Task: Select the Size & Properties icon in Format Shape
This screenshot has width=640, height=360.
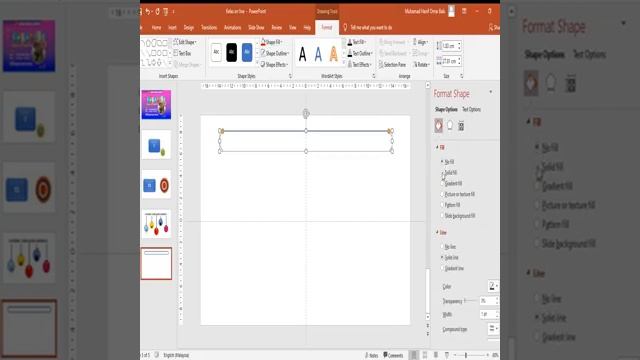Action: 461,126
